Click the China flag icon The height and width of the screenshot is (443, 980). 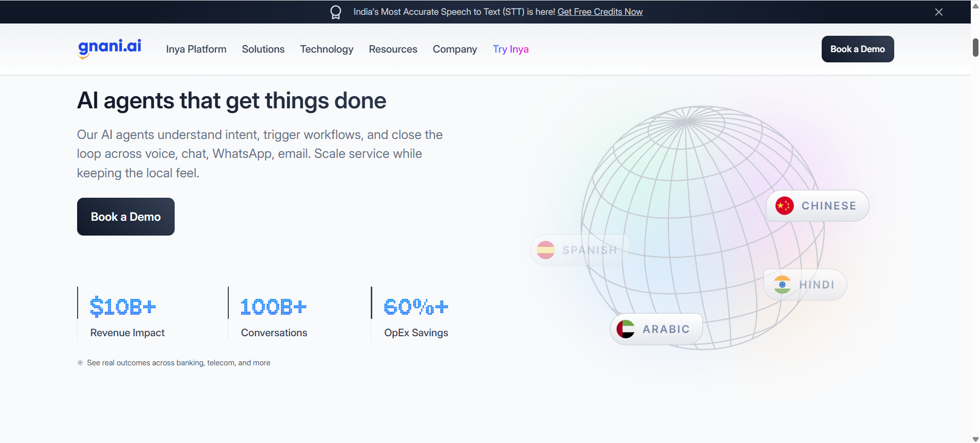[784, 205]
